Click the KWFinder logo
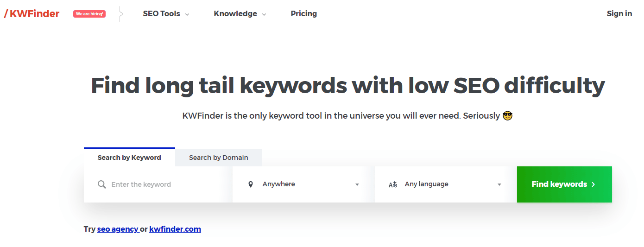The image size is (644, 247). pyautogui.click(x=32, y=13)
